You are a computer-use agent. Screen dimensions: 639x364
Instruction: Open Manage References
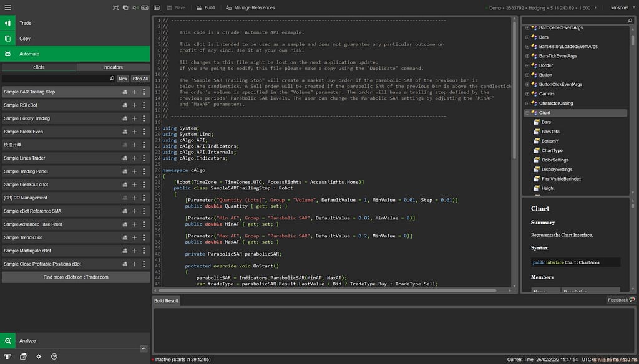250,7
